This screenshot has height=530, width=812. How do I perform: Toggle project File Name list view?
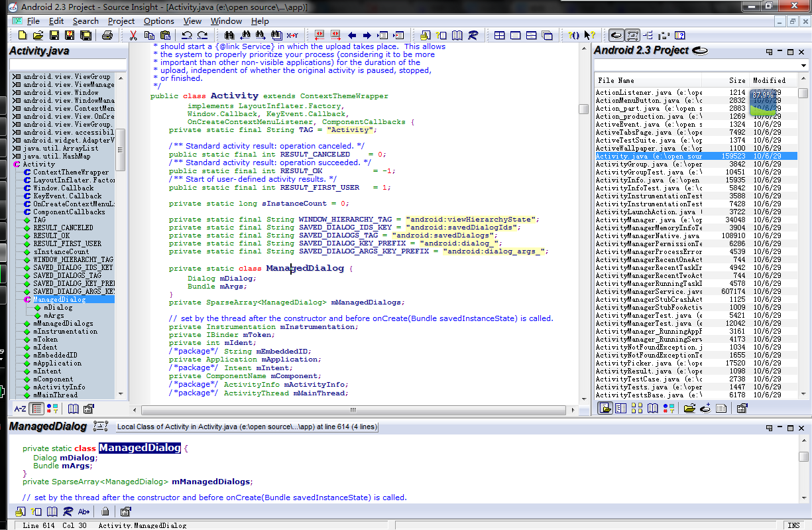pyautogui.click(x=605, y=408)
